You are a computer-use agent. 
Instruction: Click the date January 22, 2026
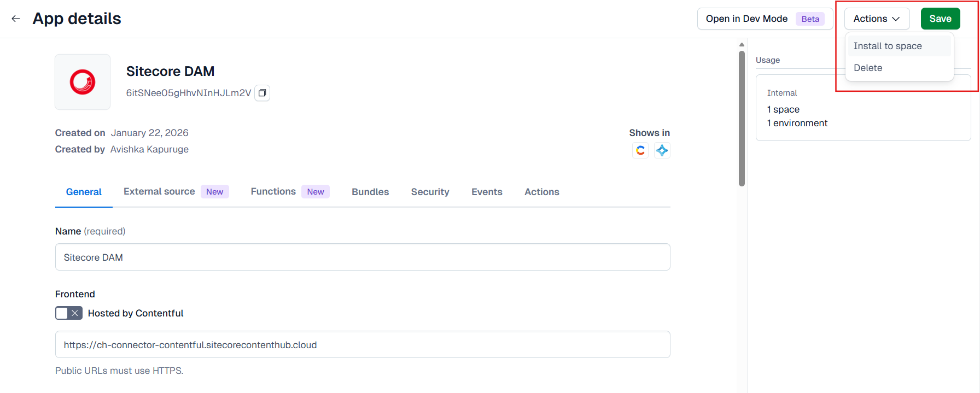[149, 133]
